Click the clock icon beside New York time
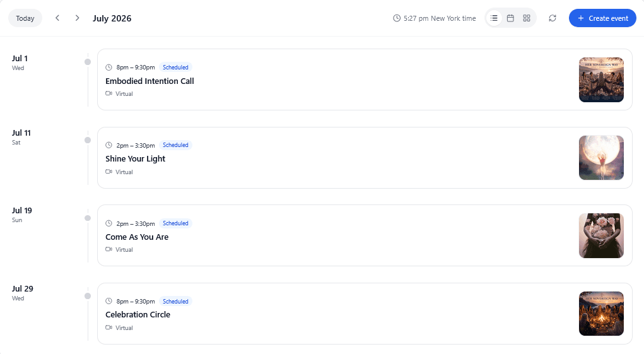The image size is (644, 354). click(x=397, y=18)
